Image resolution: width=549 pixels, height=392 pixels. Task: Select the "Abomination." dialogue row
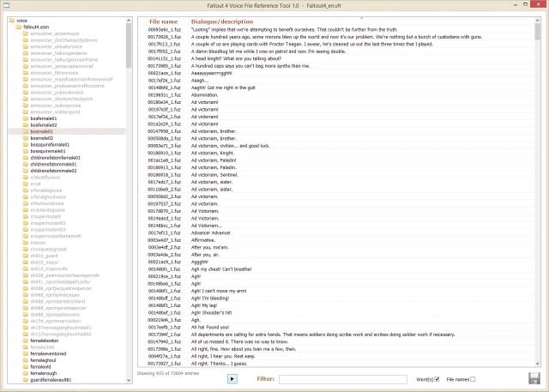(336, 95)
